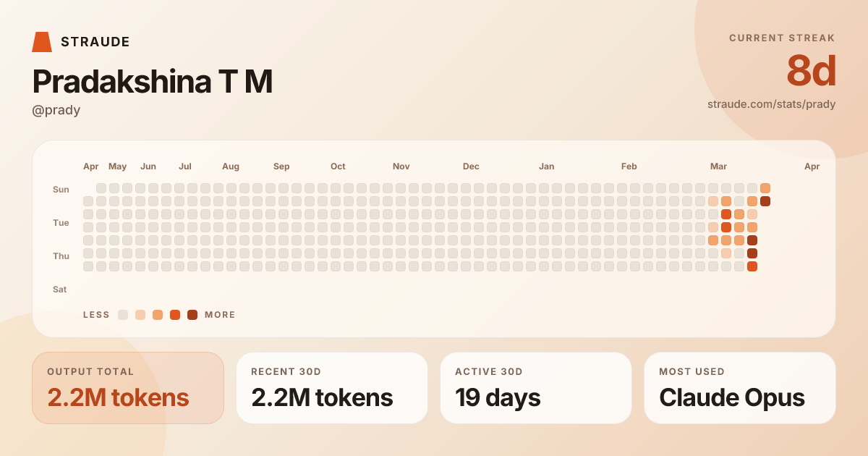Viewport: 868px width, 456px height.
Task: Select the Mar month label on heatmap
Action: [x=718, y=166]
